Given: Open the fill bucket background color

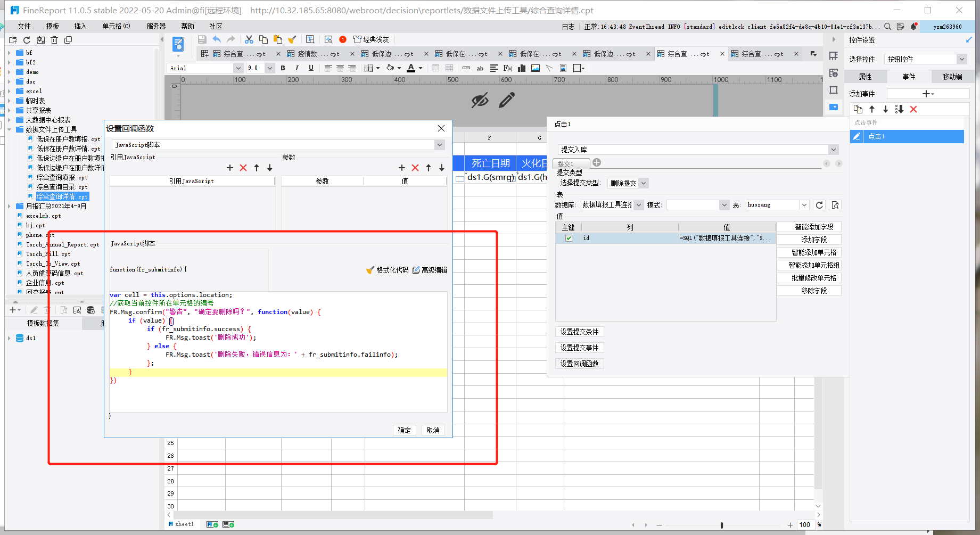Looking at the screenshot, I should pos(390,68).
